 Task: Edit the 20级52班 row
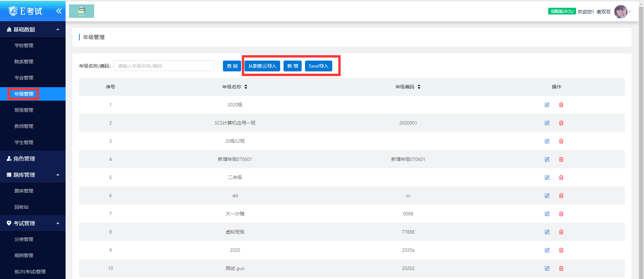tap(547, 141)
